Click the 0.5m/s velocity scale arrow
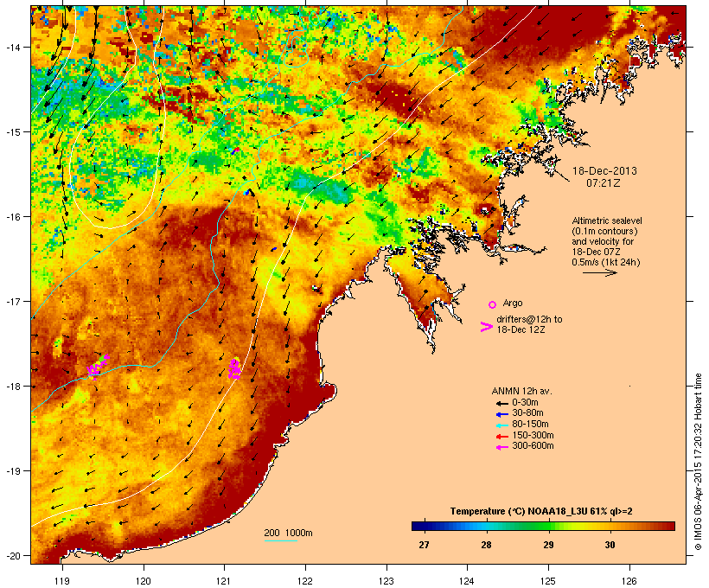This screenshot has height=588, width=709. [599, 272]
